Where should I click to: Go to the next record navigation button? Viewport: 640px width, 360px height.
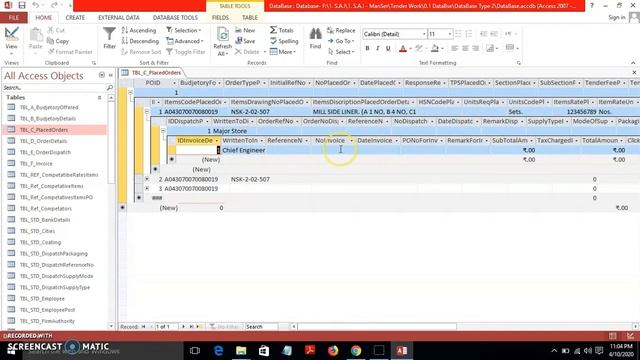183,327
